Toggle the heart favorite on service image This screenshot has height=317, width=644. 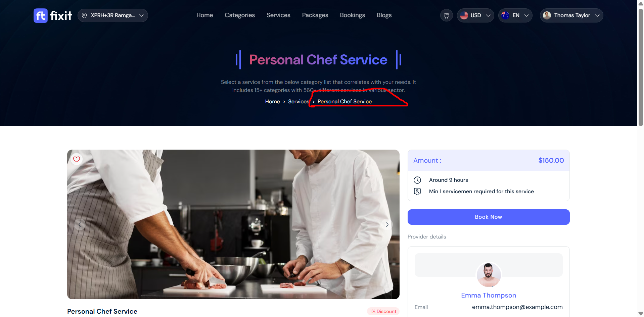77,159
